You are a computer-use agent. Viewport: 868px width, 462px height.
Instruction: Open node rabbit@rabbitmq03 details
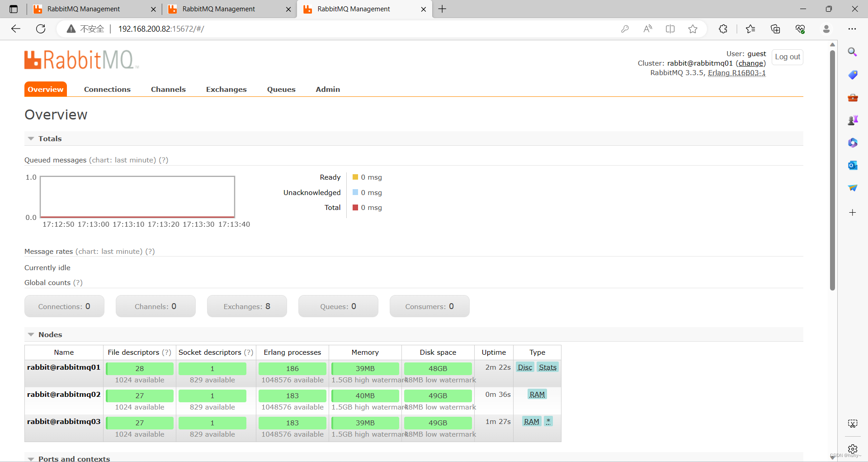64,422
